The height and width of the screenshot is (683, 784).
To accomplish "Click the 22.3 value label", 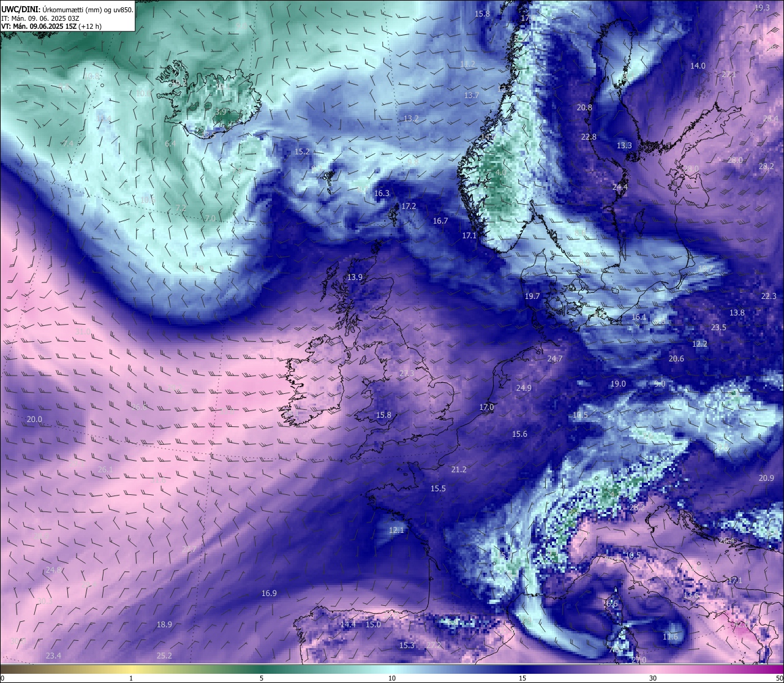I will 769,296.
